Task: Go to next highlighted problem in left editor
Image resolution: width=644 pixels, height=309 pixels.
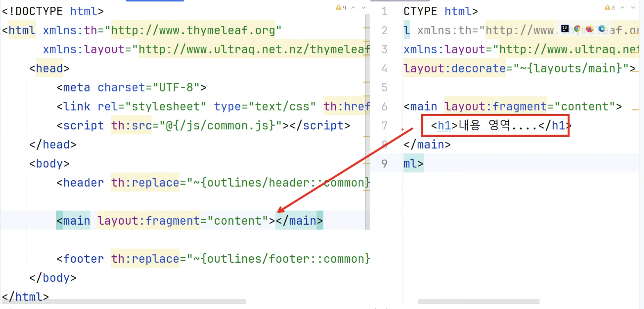Action: click(364, 8)
